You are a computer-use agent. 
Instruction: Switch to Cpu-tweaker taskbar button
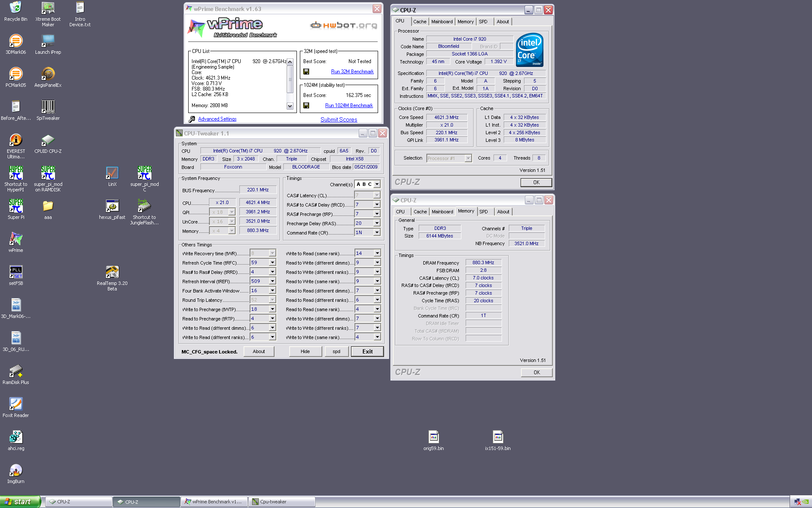[282, 502]
